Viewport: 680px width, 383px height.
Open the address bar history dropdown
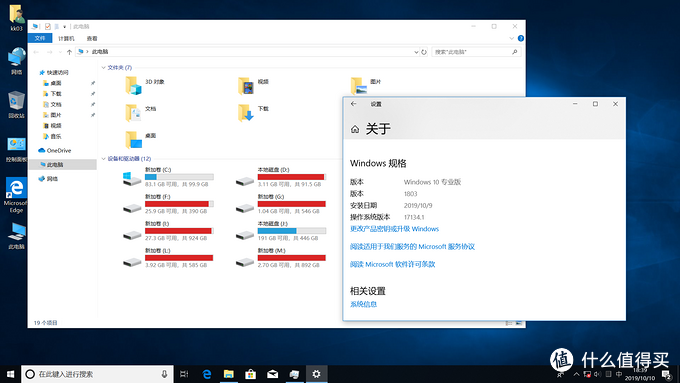[x=416, y=52]
